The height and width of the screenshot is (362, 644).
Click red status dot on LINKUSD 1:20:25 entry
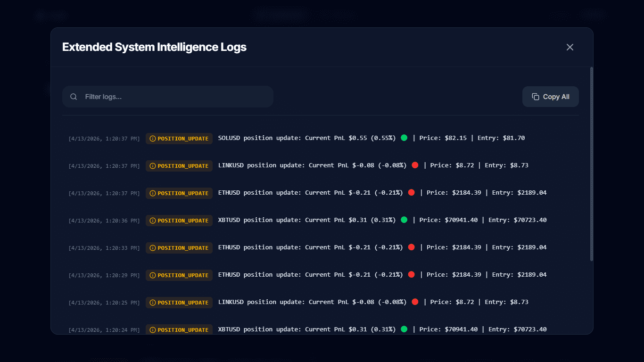click(x=415, y=302)
